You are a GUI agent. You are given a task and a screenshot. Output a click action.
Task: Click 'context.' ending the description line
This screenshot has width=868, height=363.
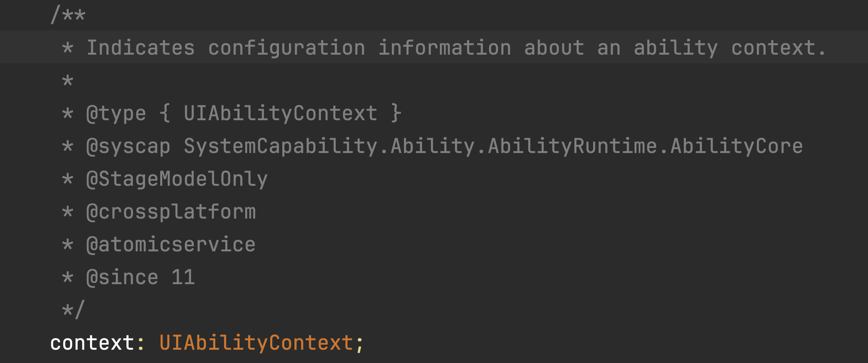[x=779, y=48]
